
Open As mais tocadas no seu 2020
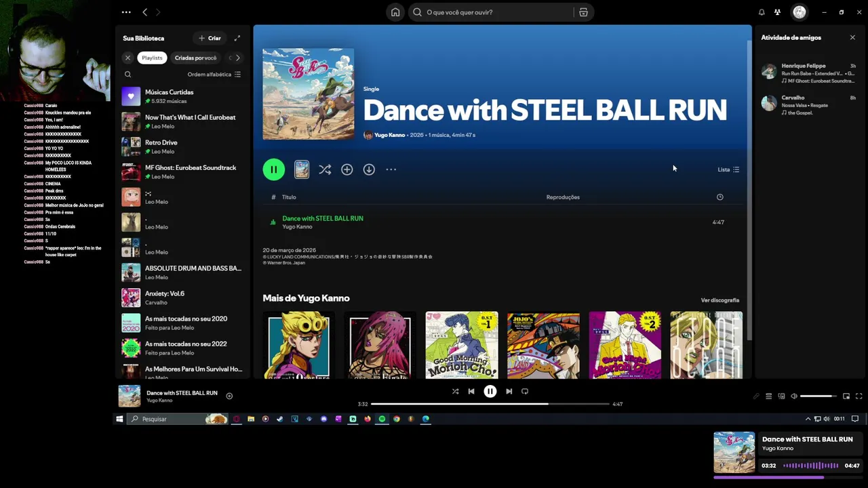point(182,323)
